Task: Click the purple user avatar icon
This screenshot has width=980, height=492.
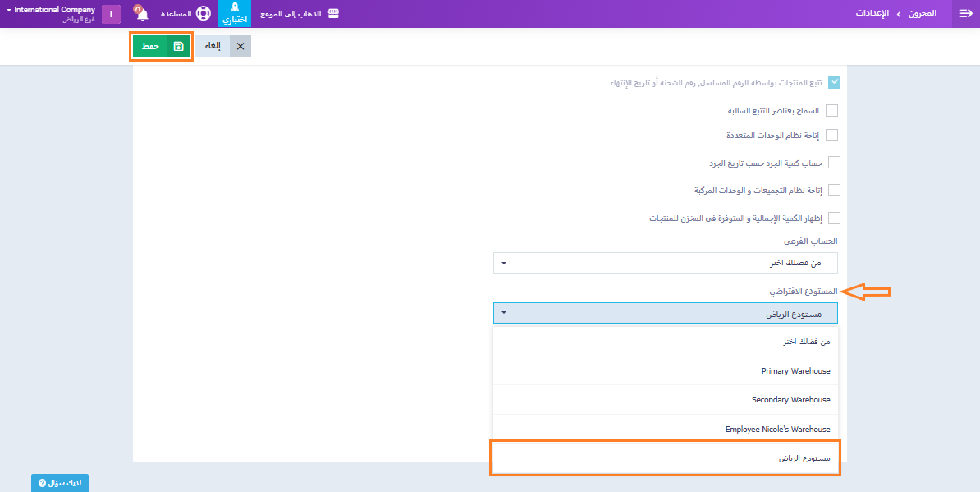Action: point(111,14)
